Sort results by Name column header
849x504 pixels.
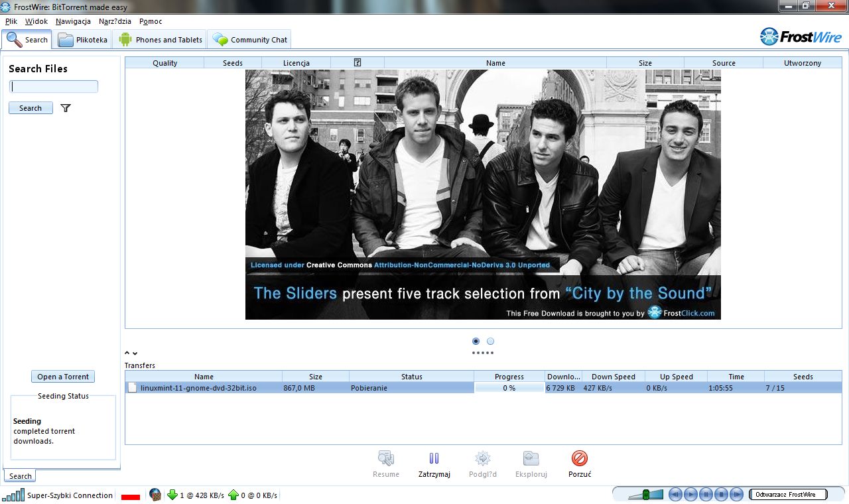coord(495,63)
